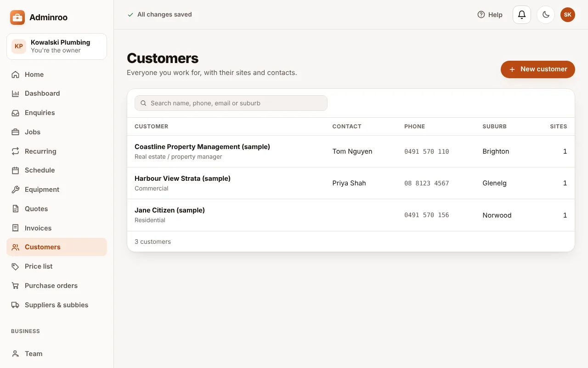
Task: Click the SITES column header
Action: click(x=559, y=126)
